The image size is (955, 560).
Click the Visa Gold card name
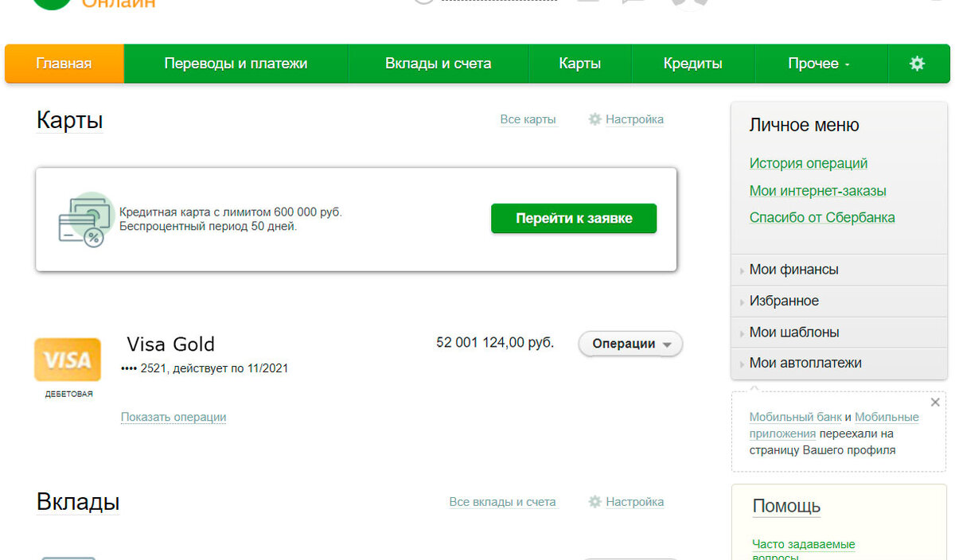tap(171, 344)
